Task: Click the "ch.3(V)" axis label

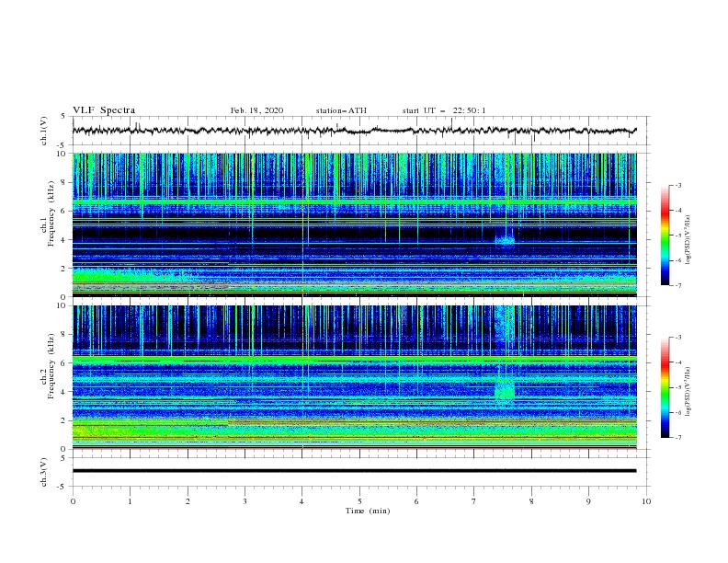Action: click(44, 472)
